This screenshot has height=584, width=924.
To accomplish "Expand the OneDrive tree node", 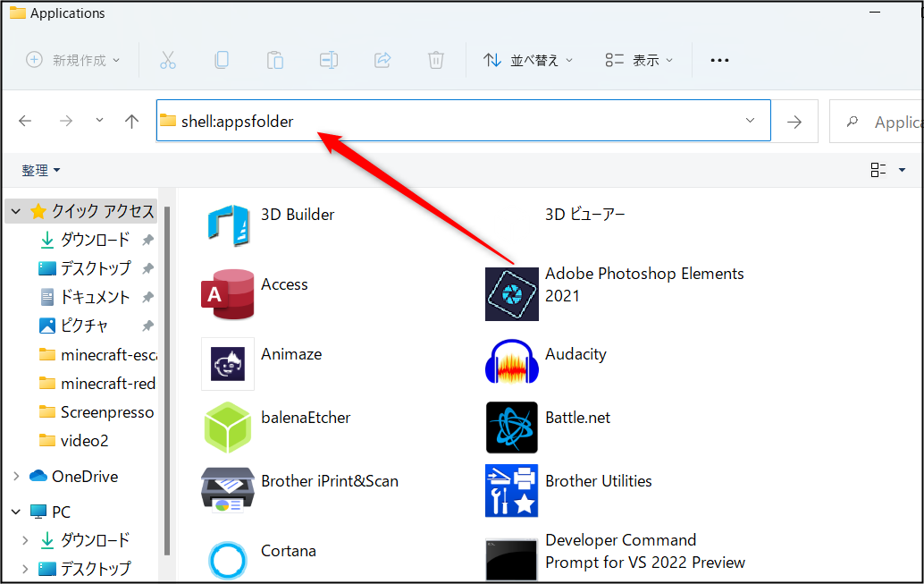I will pyautogui.click(x=16, y=476).
